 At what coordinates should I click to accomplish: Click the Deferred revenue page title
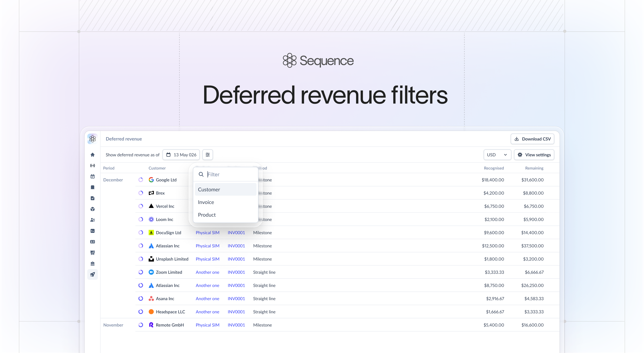(x=124, y=139)
